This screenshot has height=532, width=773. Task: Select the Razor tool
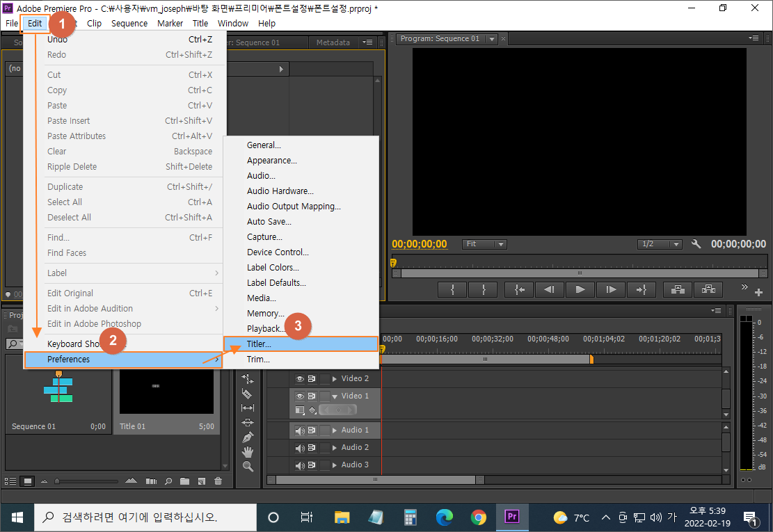point(248,394)
